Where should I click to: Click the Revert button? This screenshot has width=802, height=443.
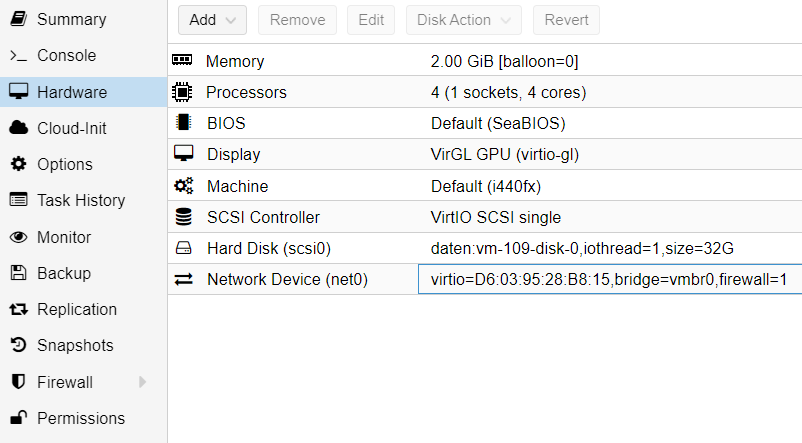pos(566,20)
